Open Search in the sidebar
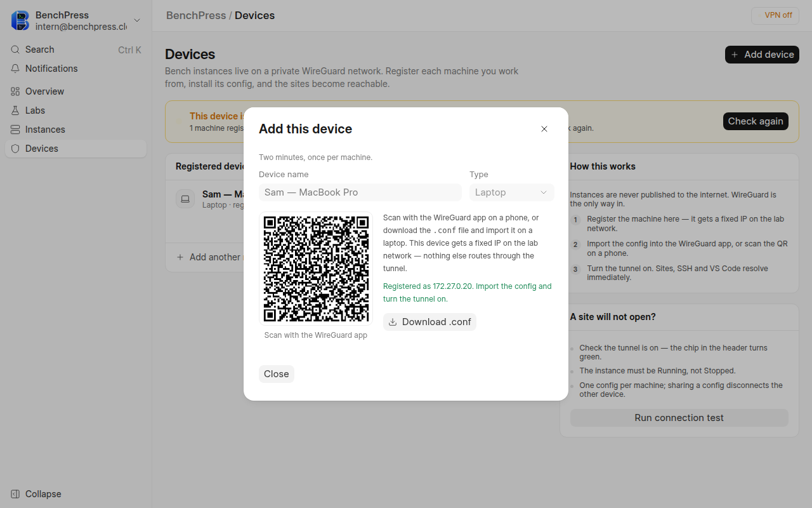Viewport: 812px width, 508px height. point(76,50)
